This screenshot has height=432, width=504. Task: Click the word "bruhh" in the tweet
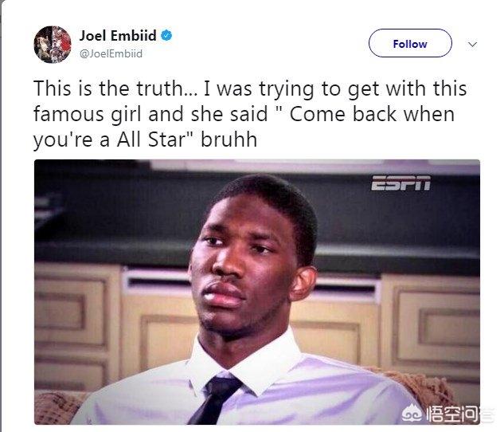tap(229, 139)
